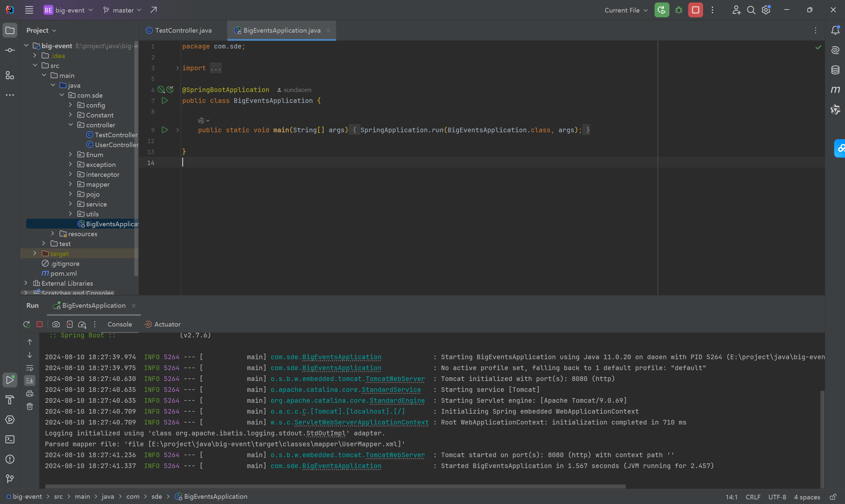This screenshot has width=845, height=504.
Task: Expand External Libraries node
Action: pyautogui.click(x=26, y=283)
